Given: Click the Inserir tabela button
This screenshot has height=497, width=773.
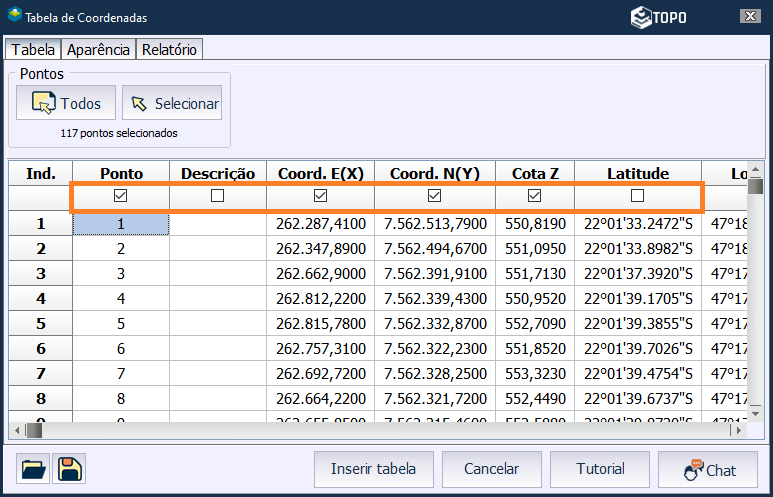Looking at the screenshot, I should pos(373,469).
